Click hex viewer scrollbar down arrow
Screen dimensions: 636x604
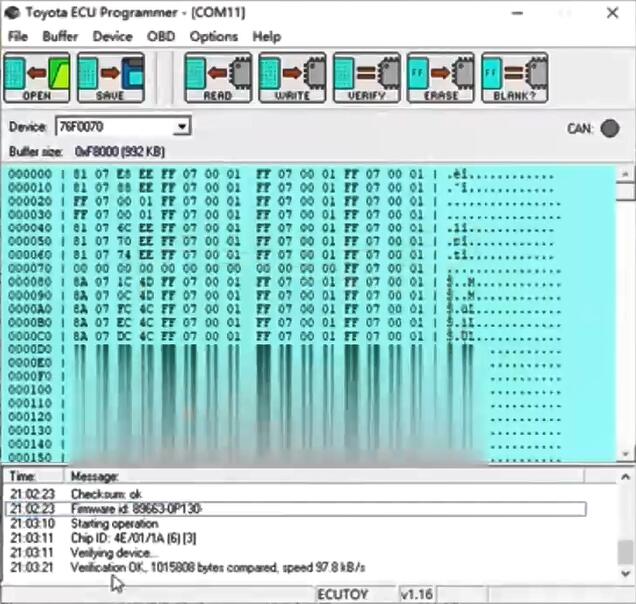(625, 454)
